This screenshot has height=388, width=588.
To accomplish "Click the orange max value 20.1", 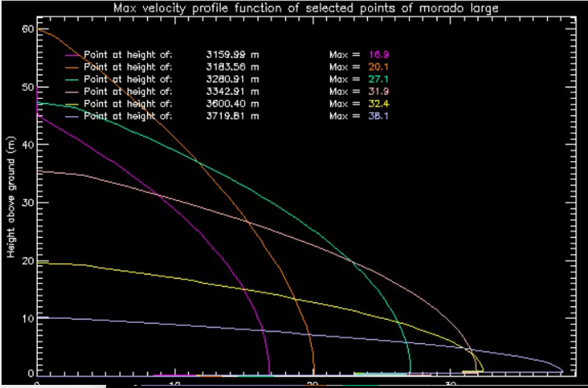I will [x=379, y=68].
